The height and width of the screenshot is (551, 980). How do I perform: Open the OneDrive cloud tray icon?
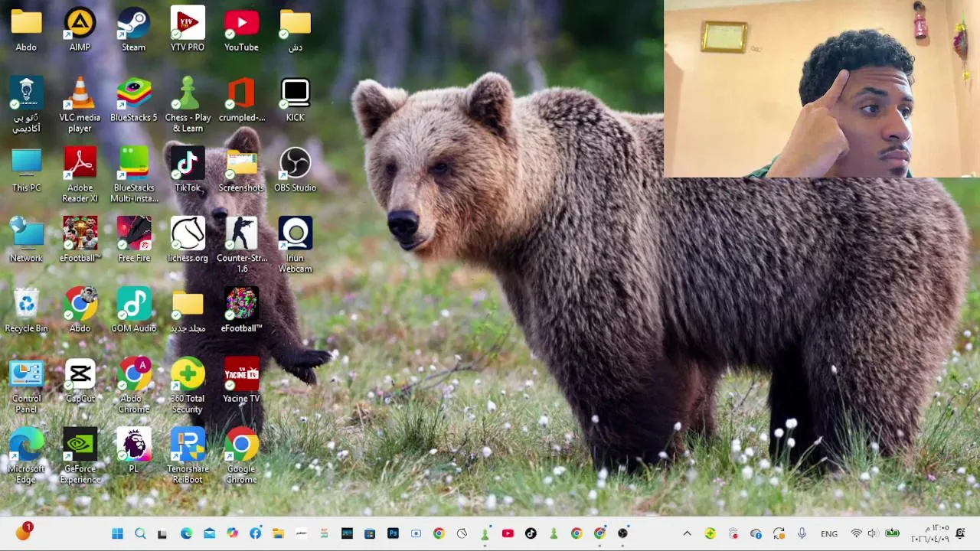(x=756, y=533)
